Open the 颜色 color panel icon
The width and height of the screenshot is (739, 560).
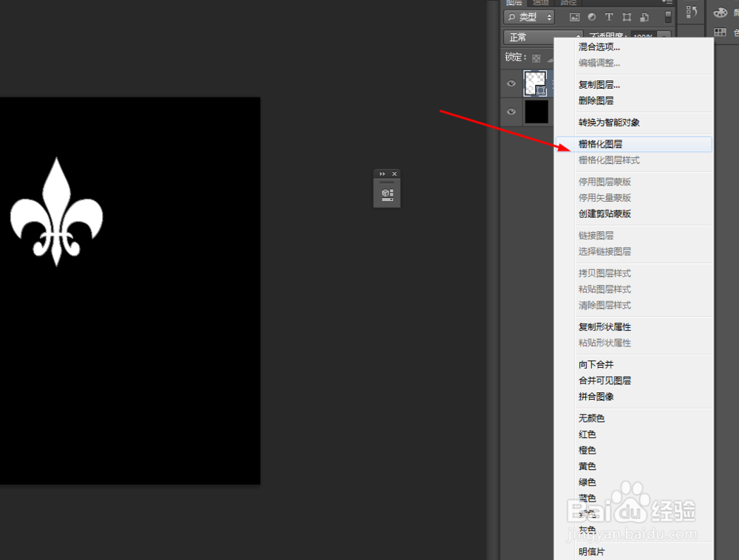[720, 13]
